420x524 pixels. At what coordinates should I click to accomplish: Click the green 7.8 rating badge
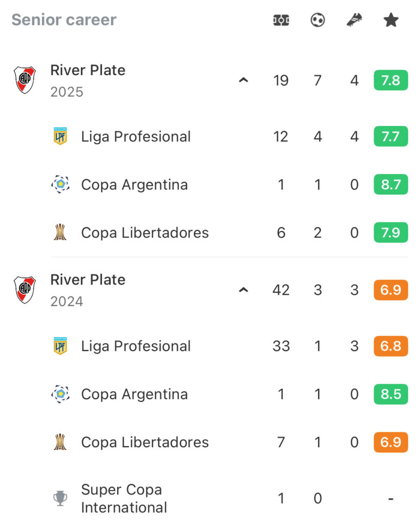tap(391, 80)
